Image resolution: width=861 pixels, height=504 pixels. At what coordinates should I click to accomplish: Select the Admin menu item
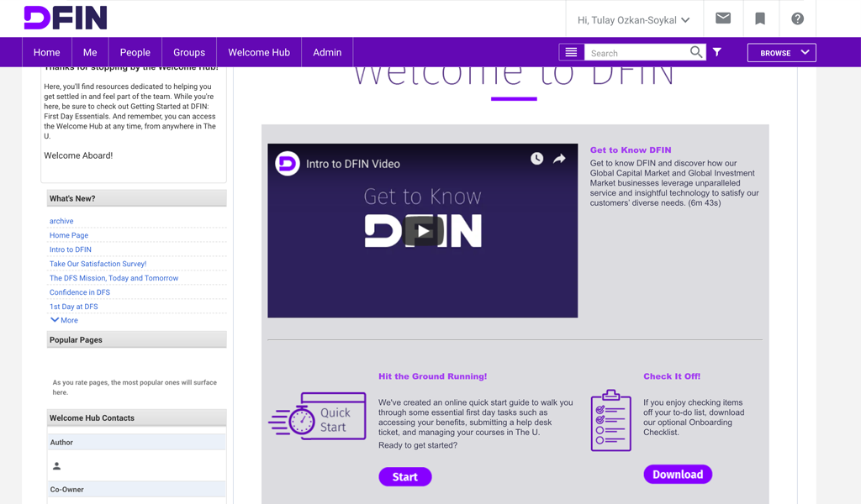pyautogui.click(x=327, y=52)
